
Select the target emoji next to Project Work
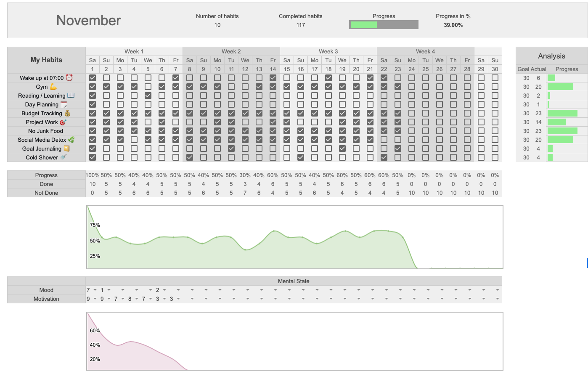pyautogui.click(x=63, y=122)
